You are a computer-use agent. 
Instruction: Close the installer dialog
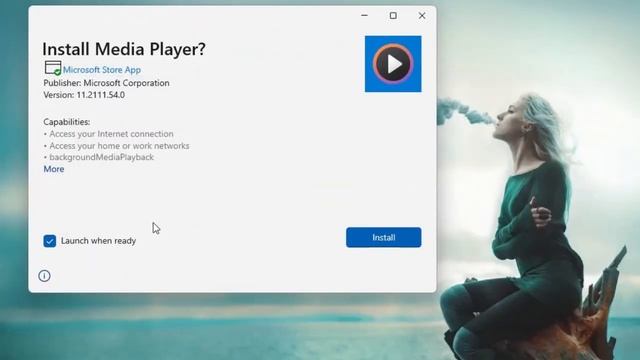pyautogui.click(x=422, y=16)
